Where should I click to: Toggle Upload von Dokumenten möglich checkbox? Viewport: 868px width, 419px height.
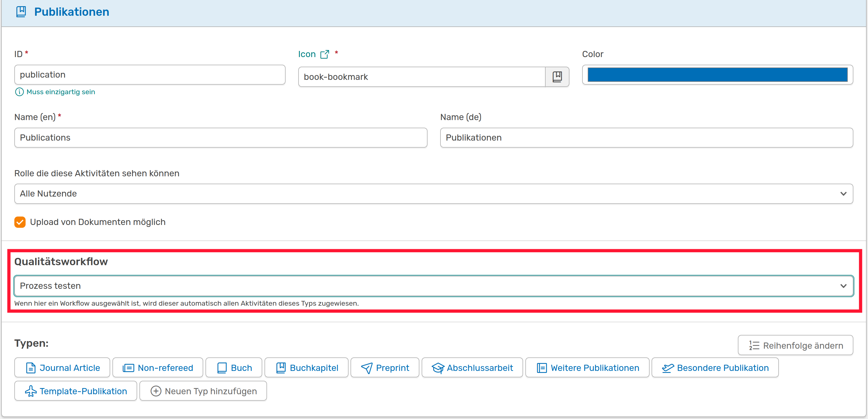[x=20, y=222]
